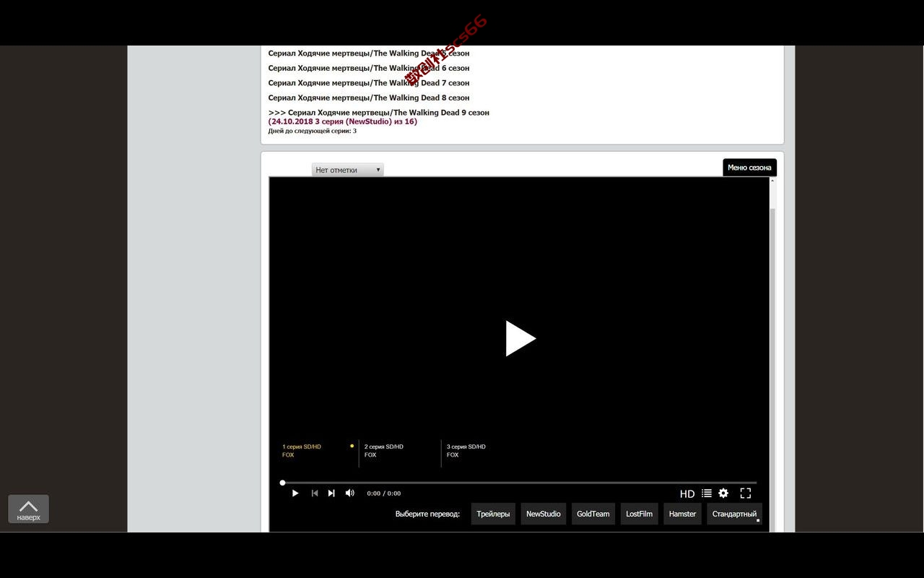Viewport: 924px width, 578px height.
Task: Click the video progress bar
Action: (x=519, y=483)
